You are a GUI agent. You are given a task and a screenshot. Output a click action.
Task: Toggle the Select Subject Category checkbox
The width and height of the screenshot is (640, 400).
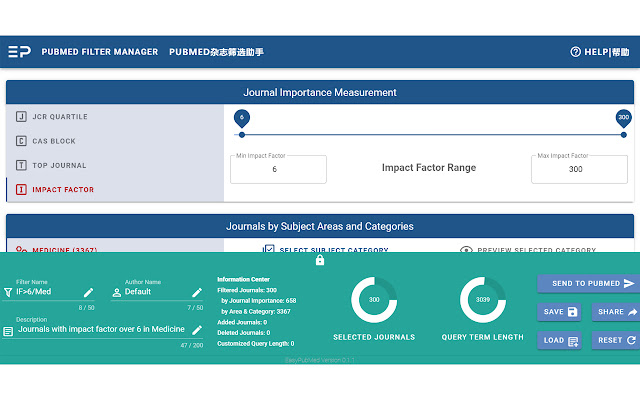pos(268,250)
